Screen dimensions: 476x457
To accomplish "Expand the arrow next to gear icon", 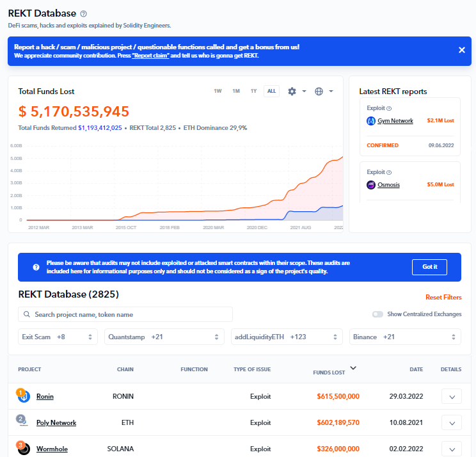I will (304, 91).
